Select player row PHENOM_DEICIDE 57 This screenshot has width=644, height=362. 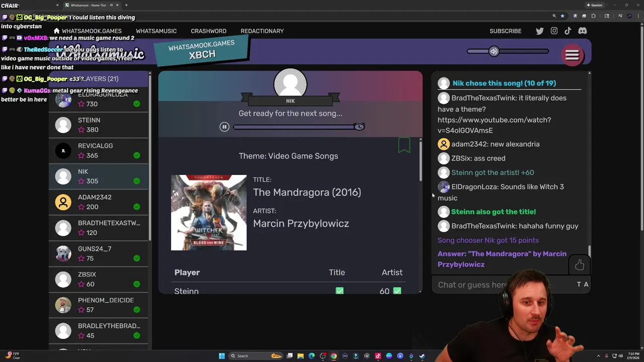[99, 304]
